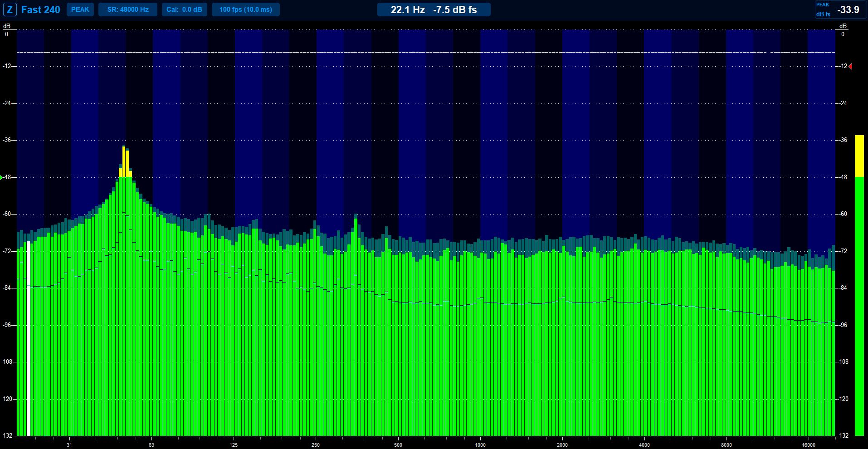Click the 63 frequency axis label
868x449 pixels.
click(151, 445)
